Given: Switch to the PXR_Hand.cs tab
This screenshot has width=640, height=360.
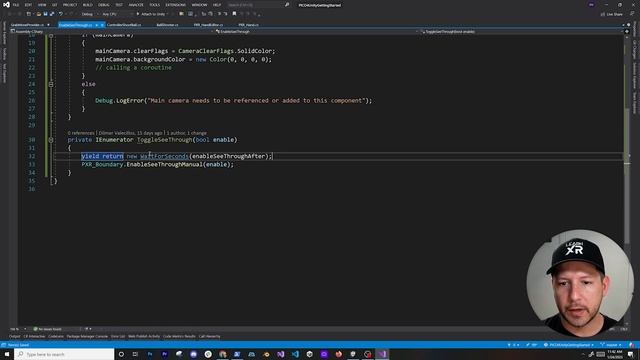Looking at the screenshot, I should (x=248, y=25).
